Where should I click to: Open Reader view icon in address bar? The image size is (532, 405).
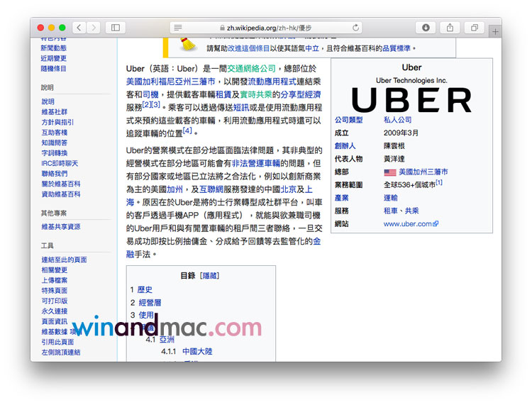coord(178,28)
